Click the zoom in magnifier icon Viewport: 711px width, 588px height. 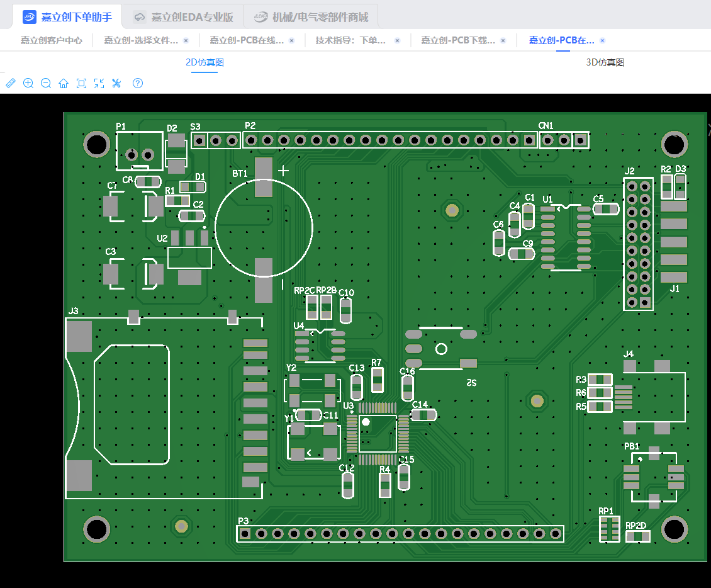pyautogui.click(x=28, y=83)
